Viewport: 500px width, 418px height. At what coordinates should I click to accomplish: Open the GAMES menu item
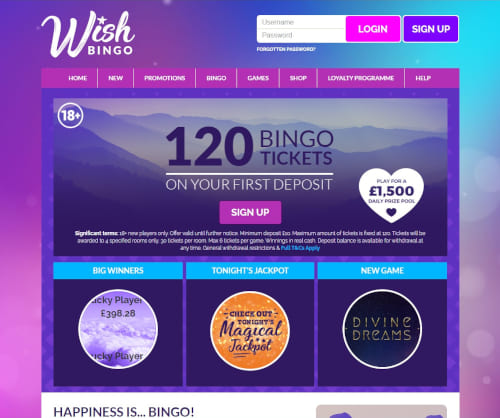[x=258, y=78]
